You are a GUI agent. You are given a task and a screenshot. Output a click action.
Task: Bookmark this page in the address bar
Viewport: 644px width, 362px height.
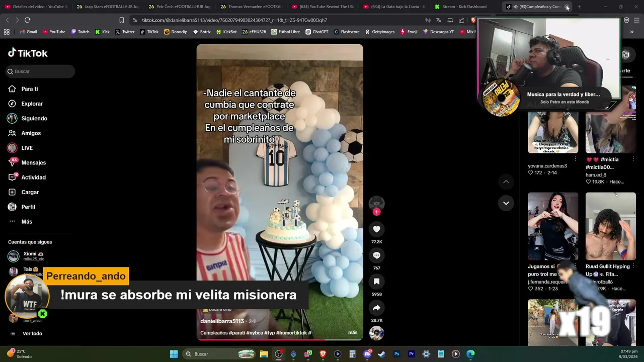(121, 20)
